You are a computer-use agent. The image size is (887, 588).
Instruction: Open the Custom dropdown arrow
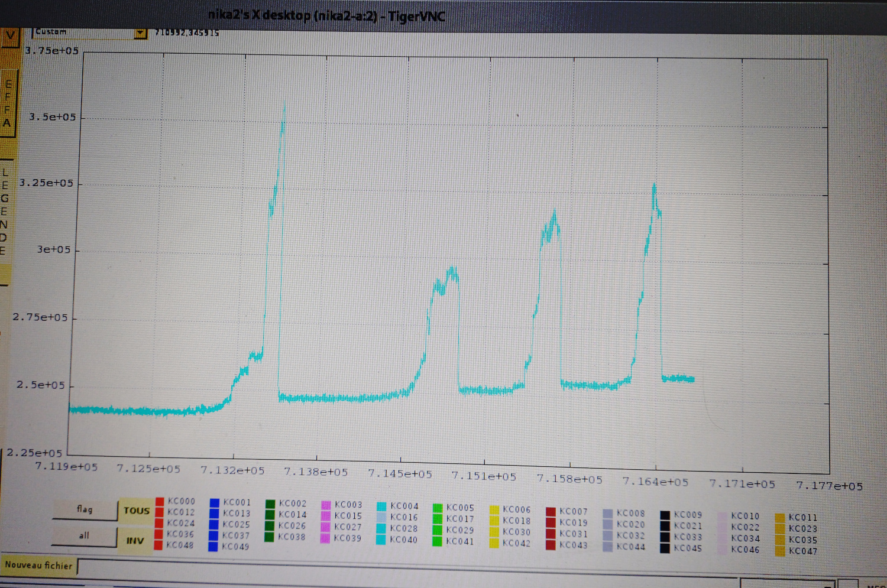140,33
